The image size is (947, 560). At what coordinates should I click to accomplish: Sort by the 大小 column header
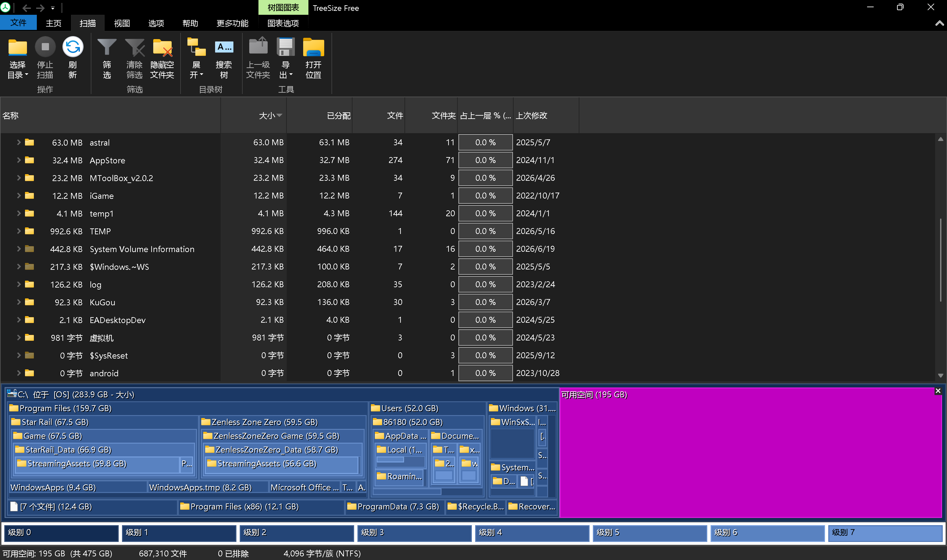267,115
